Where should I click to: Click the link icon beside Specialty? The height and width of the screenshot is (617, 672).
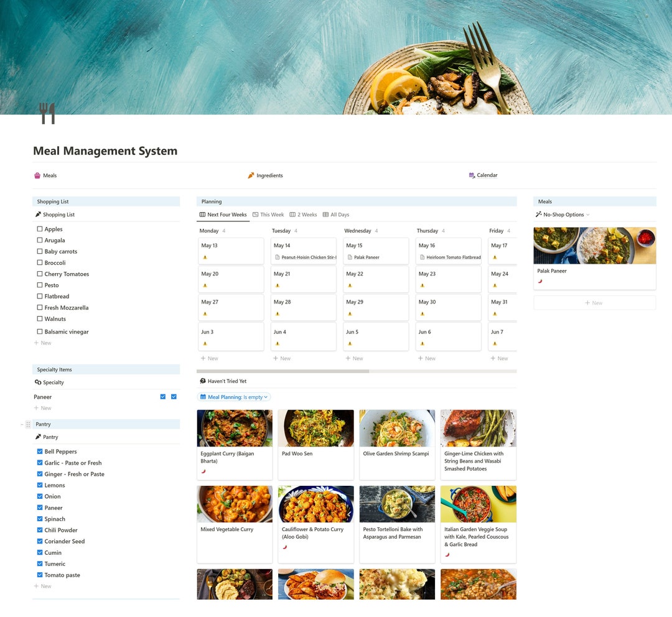point(39,383)
